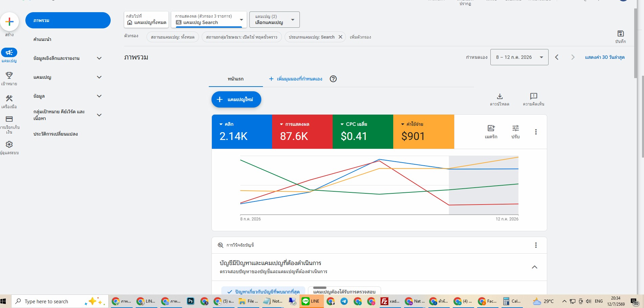Collapse the account issues diagnosis section
This screenshot has height=308, width=644.
point(534,267)
